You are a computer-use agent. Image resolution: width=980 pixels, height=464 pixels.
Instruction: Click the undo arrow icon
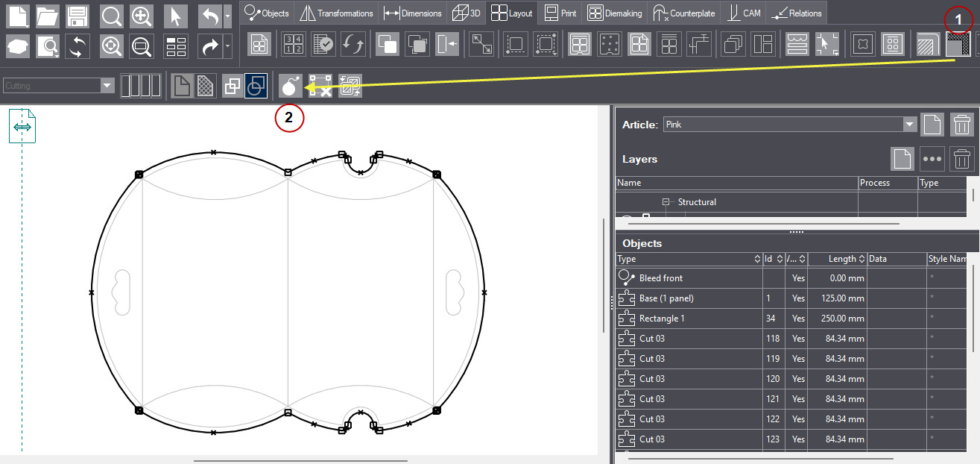(209, 16)
